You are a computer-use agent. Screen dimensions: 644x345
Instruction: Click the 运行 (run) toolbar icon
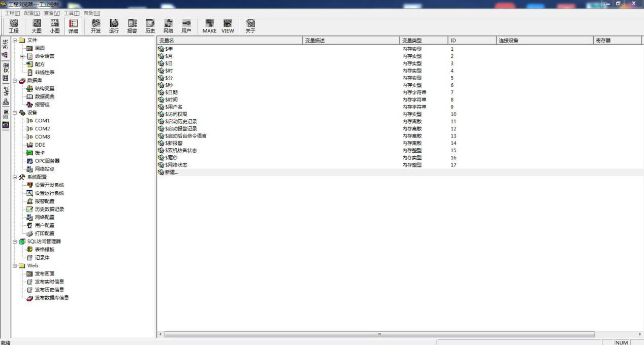tap(114, 26)
